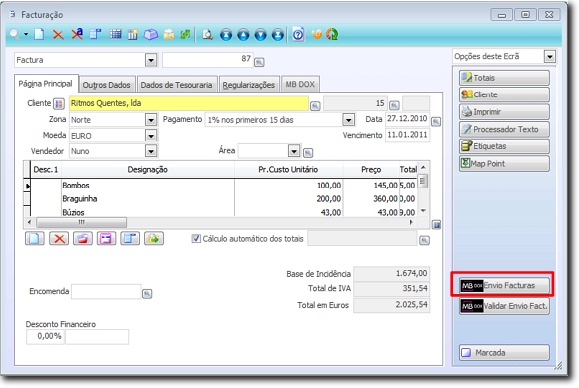
Task: Expand the Moeda dropdown showing EURO
Action: click(x=151, y=136)
